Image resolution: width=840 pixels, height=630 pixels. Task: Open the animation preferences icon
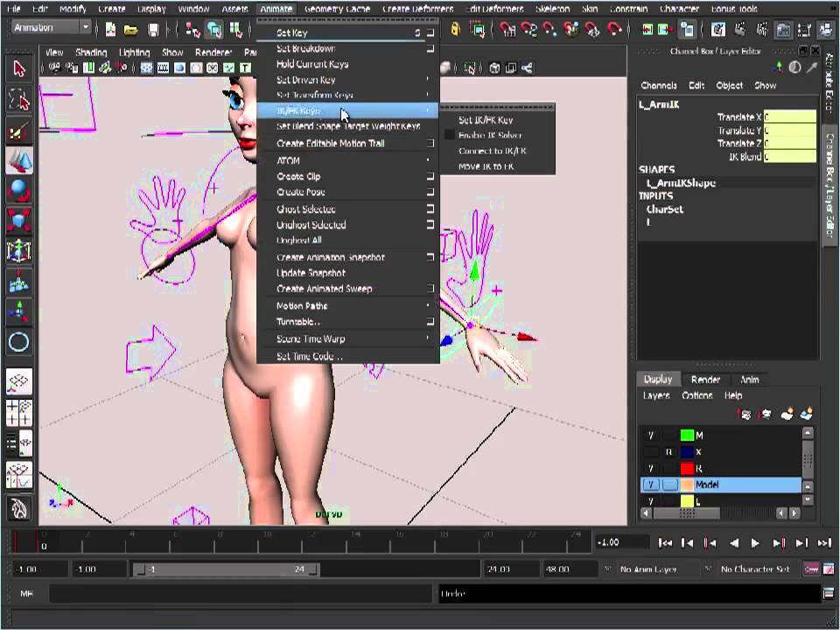828,569
